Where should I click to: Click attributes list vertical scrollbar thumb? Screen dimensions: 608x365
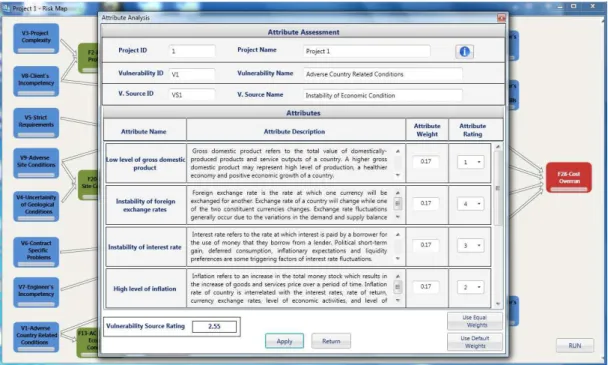click(x=498, y=188)
